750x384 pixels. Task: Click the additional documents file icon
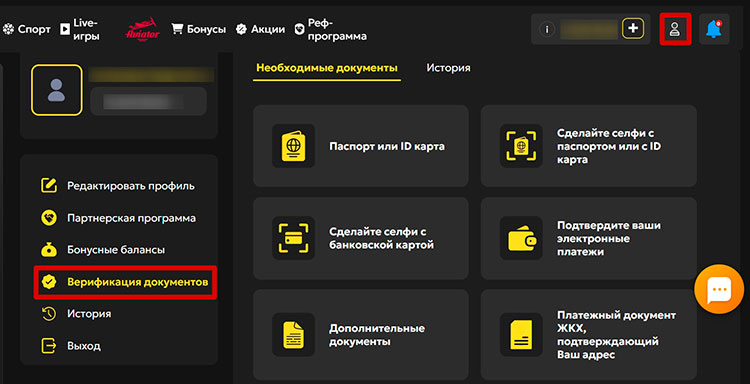[293, 334]
